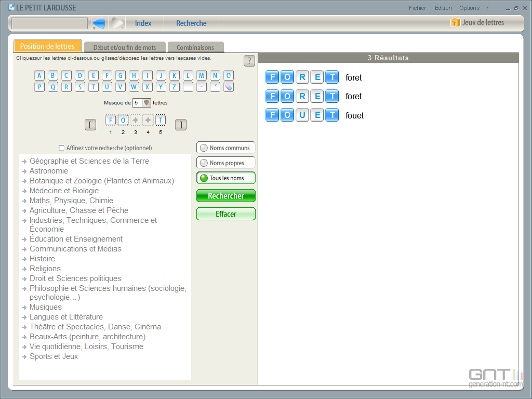Expand the Religions category
Viewport: 532px width, 399px height.
[x=45, y=269]
